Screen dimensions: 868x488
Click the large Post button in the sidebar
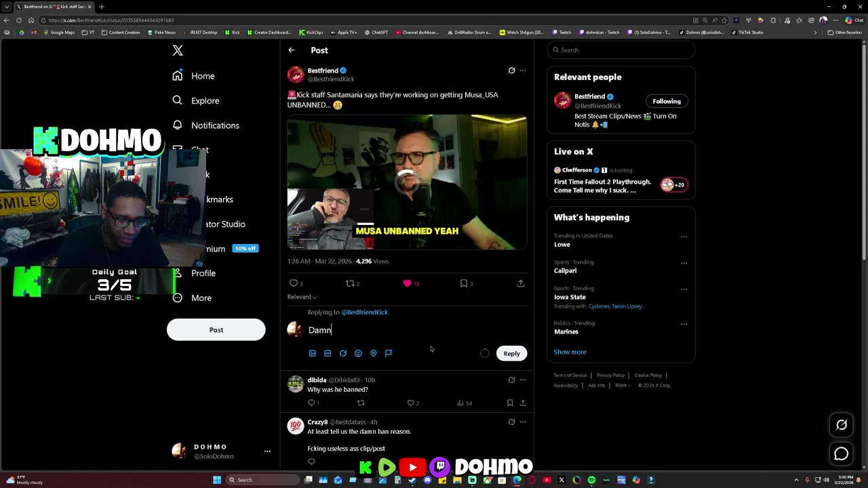pos(216,330)
